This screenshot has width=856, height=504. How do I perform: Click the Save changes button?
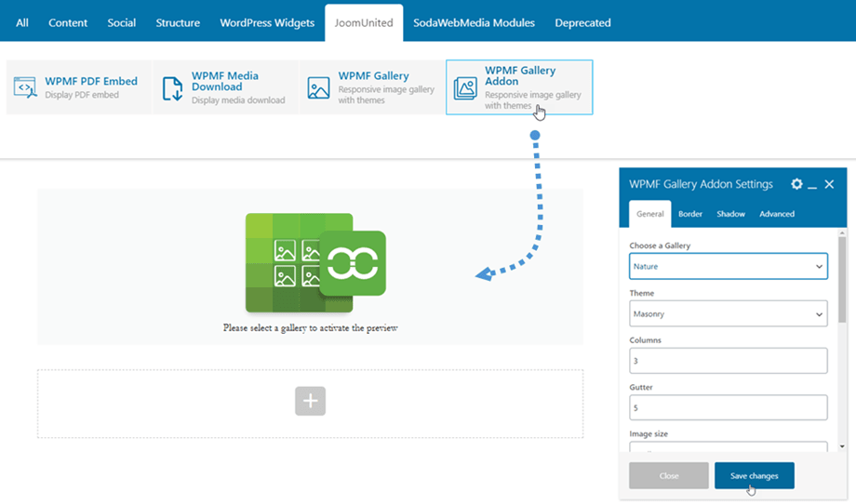click(x=754, y=475)
